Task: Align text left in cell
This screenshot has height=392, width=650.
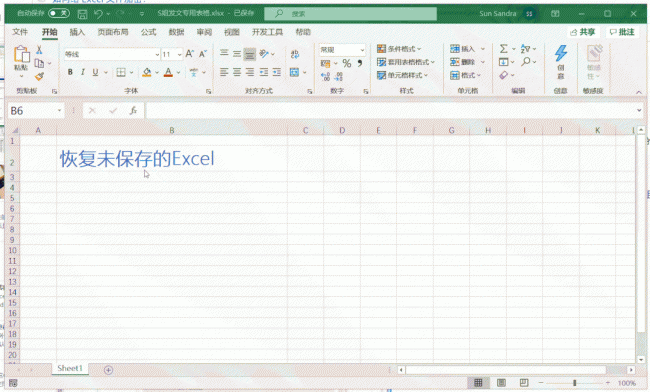Action: point(224,73)
